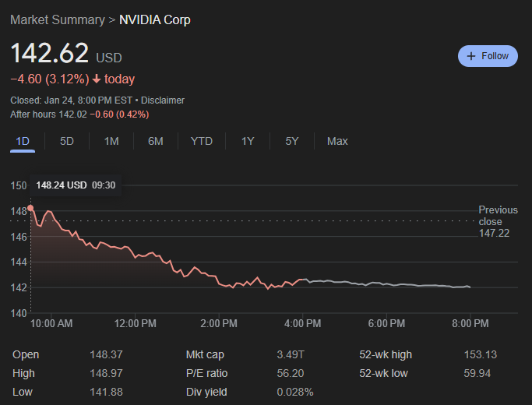Select the Max range tab
Viewport: 532px width, 405px height.
[x=337, y=141]
